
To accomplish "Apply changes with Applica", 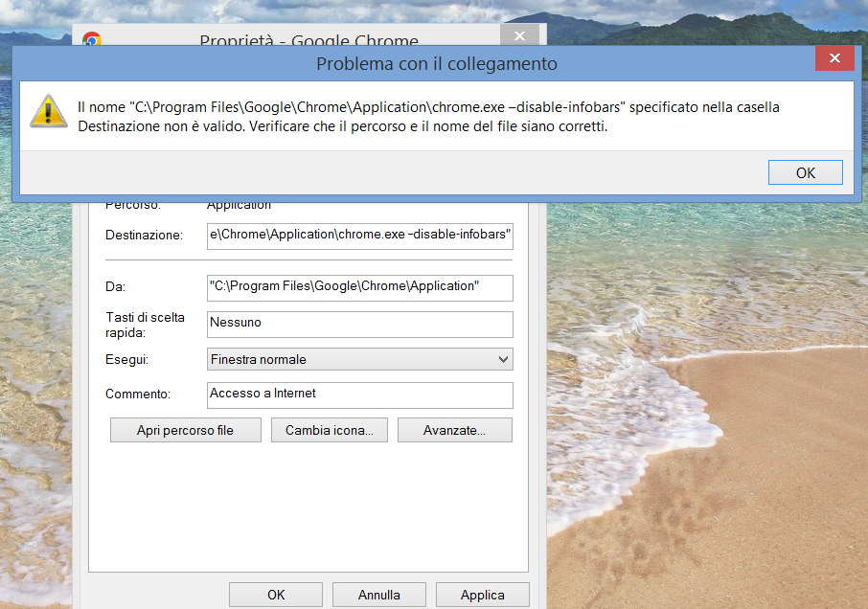I will (x=483, y=595).
